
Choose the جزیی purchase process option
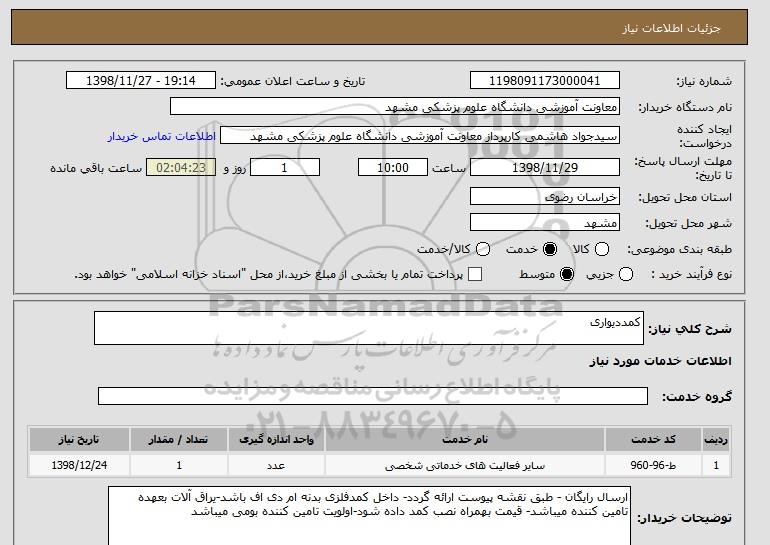(626, 274)
